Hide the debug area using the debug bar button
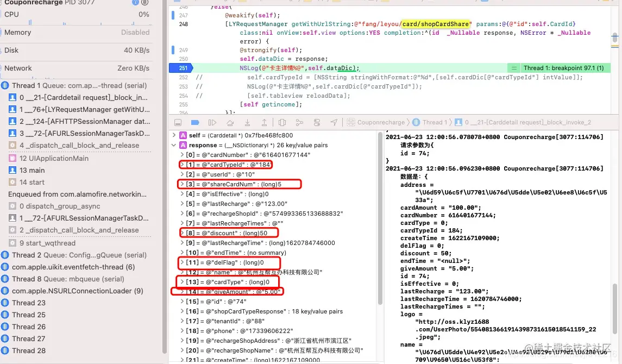Viewport: 622px width, 364px height. pyautogui.click(x=178, y=123)
